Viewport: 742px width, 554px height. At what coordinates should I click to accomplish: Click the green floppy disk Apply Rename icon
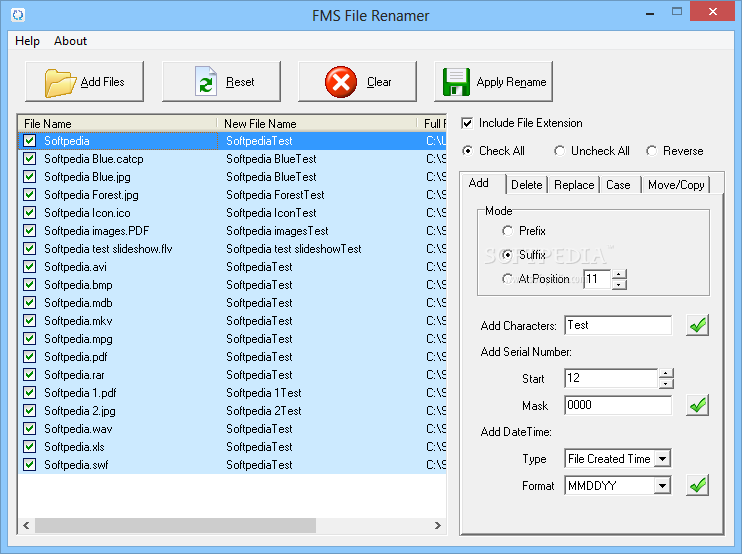pyautogui.click(x=456, y=82)
